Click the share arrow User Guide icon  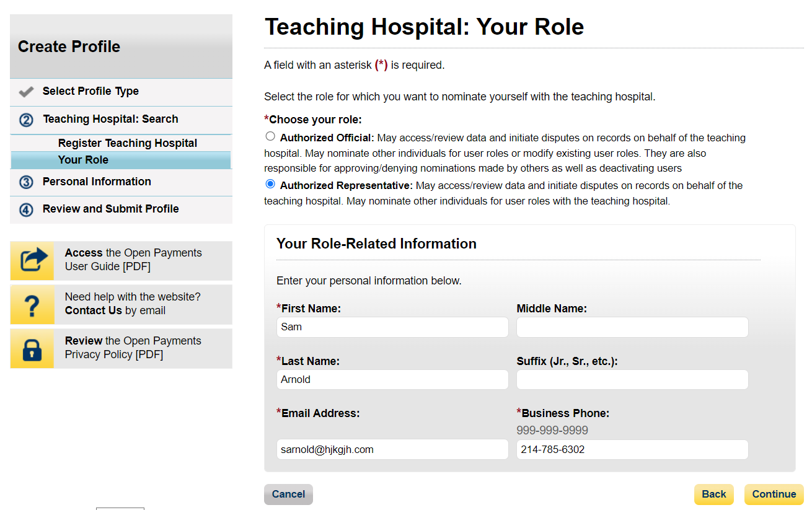click(x=32, y=260)
